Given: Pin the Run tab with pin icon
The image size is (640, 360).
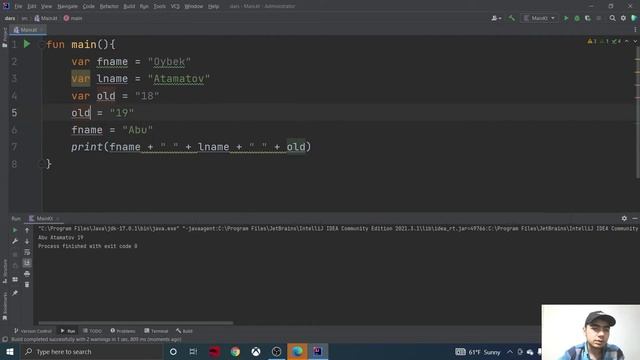Looking at the screenshot, I should 15,293.
